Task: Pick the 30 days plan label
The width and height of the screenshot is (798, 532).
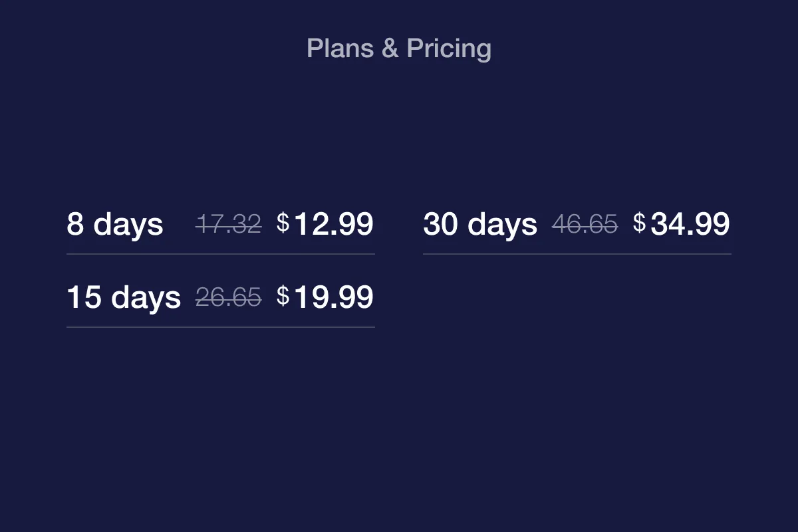Action: (x=480, y=224)
